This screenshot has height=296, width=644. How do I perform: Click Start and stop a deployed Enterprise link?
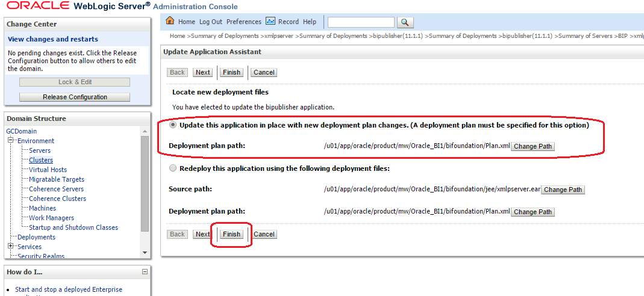[x=69, y=289]
